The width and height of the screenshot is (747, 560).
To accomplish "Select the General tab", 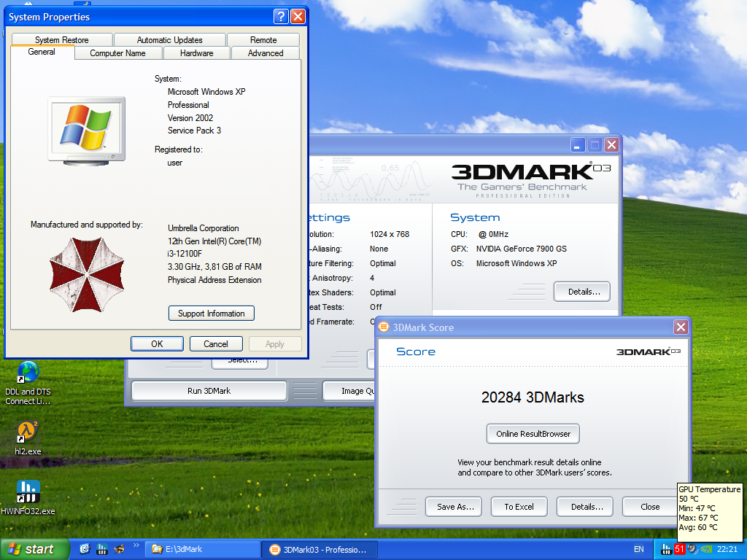I will pos(42,52).
